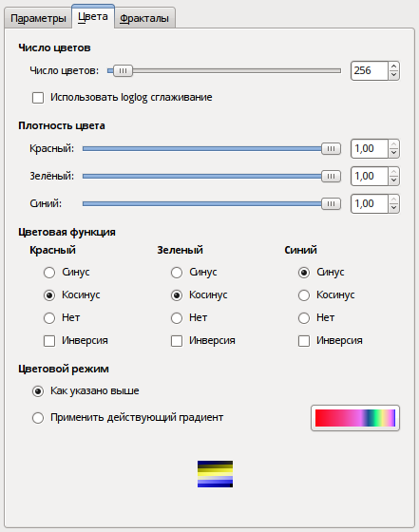The height and width of the screenshot is (532, 419).
Task: Decrease Зелёный density with down arrow
Action: click(393, 180)
